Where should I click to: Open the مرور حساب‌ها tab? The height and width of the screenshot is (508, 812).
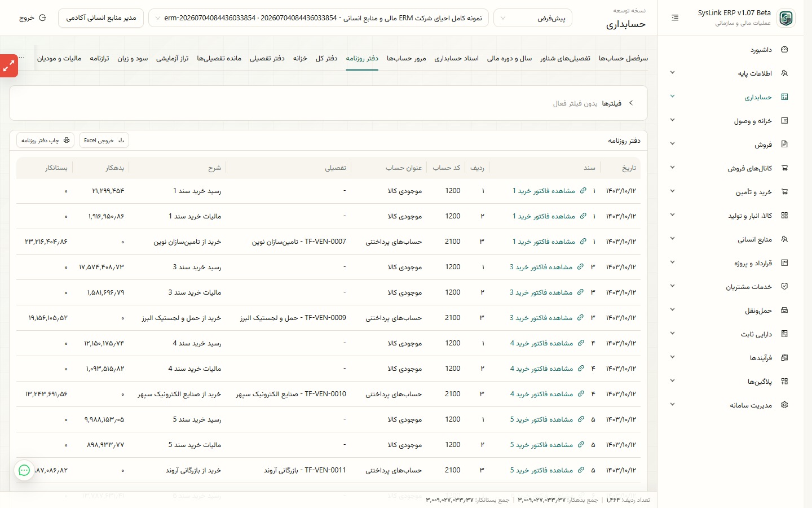point(407,58)
